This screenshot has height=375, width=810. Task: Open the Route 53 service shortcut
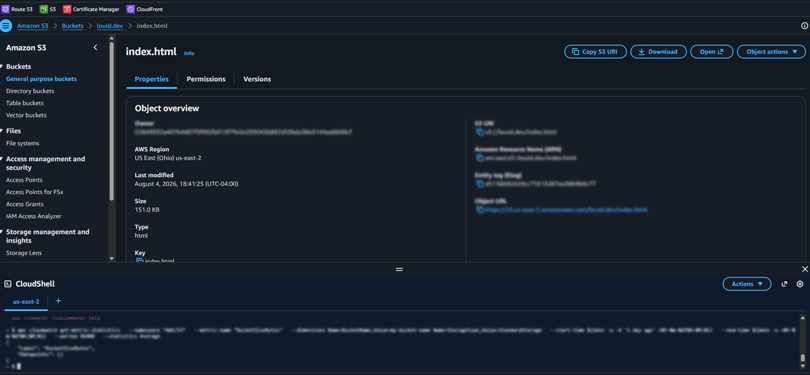pyautogui.click(x=18, y=9)
